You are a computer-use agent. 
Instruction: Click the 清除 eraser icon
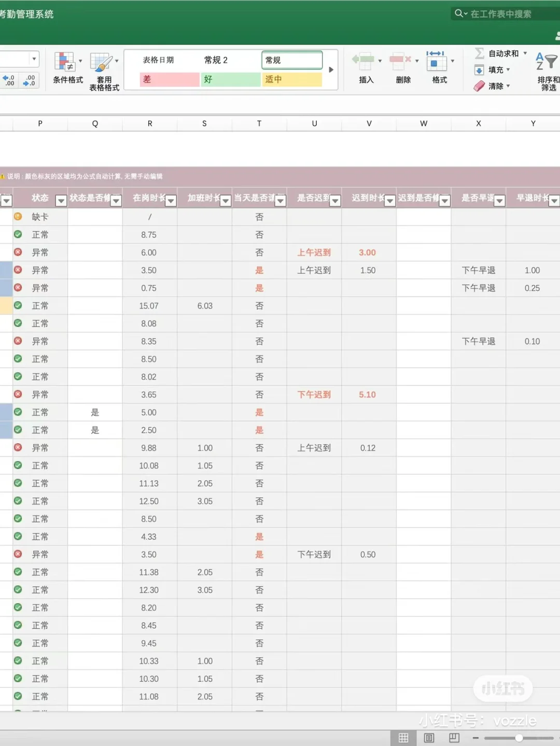click(479, 86)
